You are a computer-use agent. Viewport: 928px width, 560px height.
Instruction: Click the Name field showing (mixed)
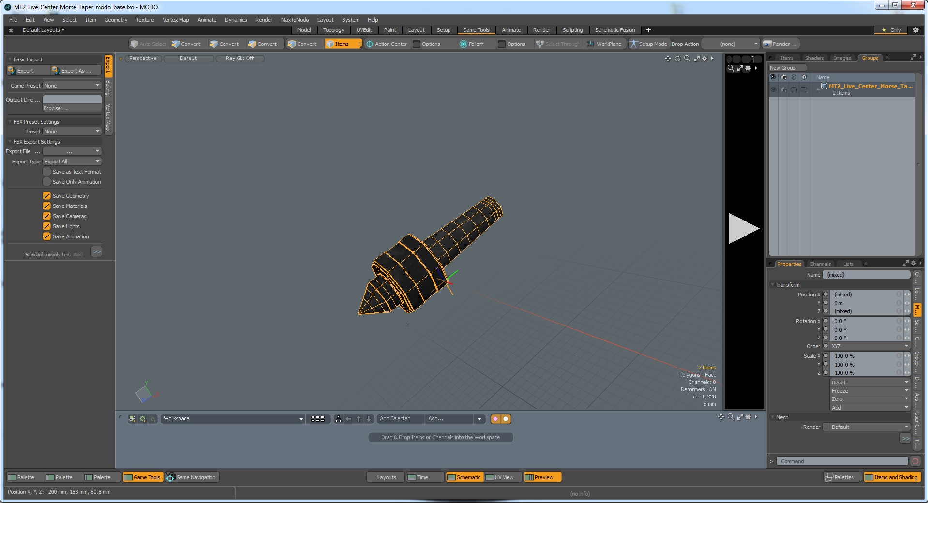tap(867, 275)
